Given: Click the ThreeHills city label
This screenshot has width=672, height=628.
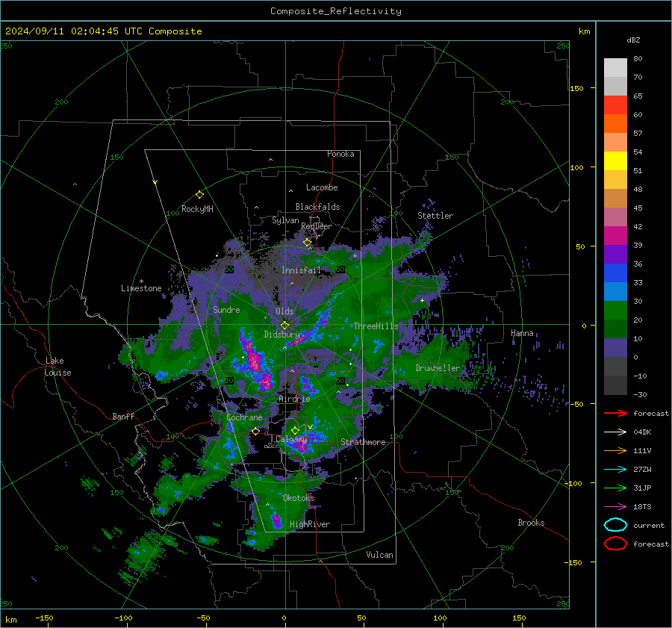Looking at the screenshot, I should pos(376,326).
